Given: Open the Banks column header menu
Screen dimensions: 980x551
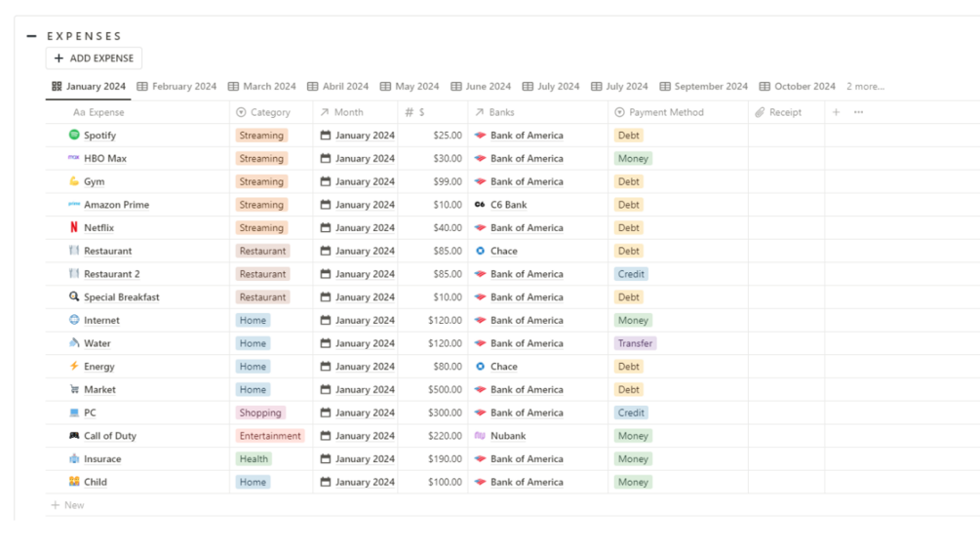Looking at the screenshot, I should 494,112.
